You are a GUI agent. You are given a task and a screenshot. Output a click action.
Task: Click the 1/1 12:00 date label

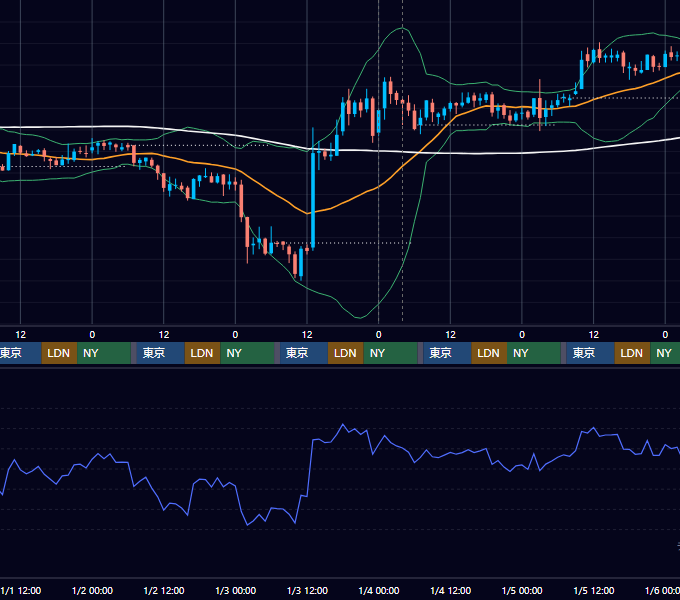click(x=21, y=590)
